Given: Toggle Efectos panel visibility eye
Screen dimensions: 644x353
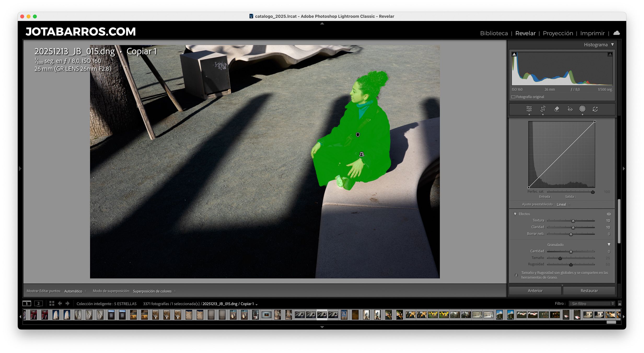Looking at the screenshot, I should click(608, 214).
